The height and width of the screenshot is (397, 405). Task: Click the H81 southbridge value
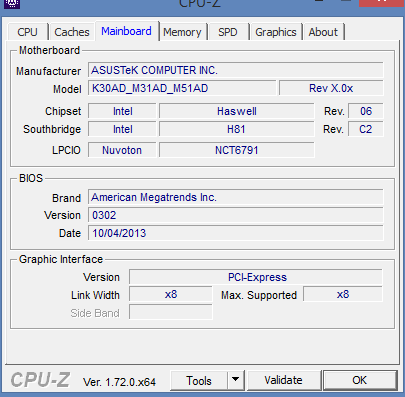click(x=237, y=129)
